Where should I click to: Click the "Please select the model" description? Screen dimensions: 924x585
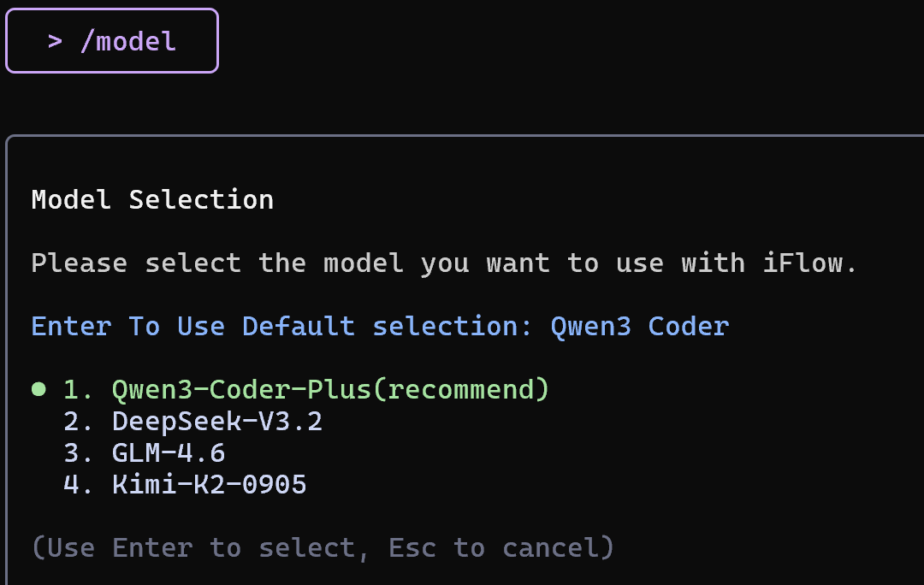(x=444, y=263)
